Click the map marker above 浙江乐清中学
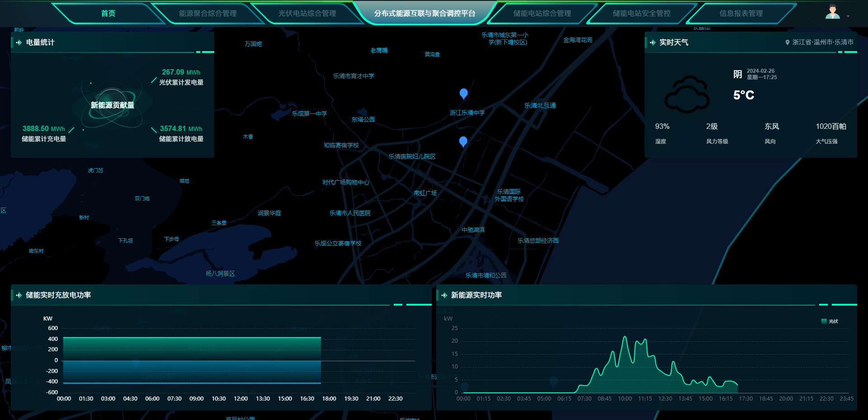868x420 pixels. pos(463,93)
